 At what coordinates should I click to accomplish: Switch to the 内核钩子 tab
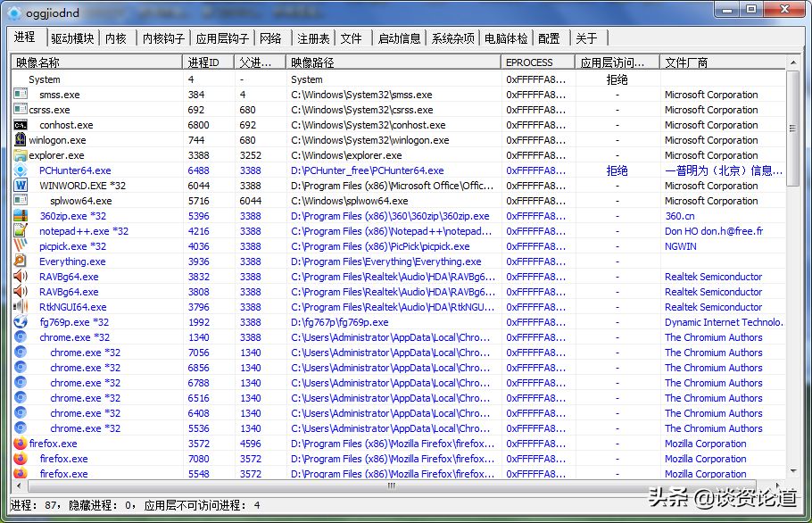click(x=163, y=38)
